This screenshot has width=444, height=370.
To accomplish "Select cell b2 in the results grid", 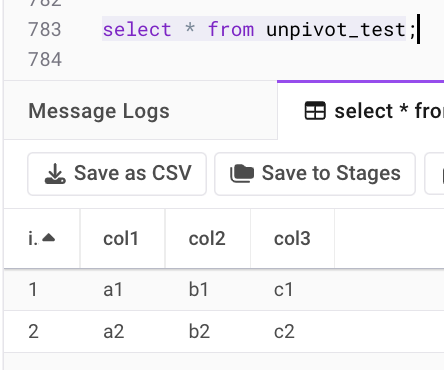I will click(x=199, y=331).
